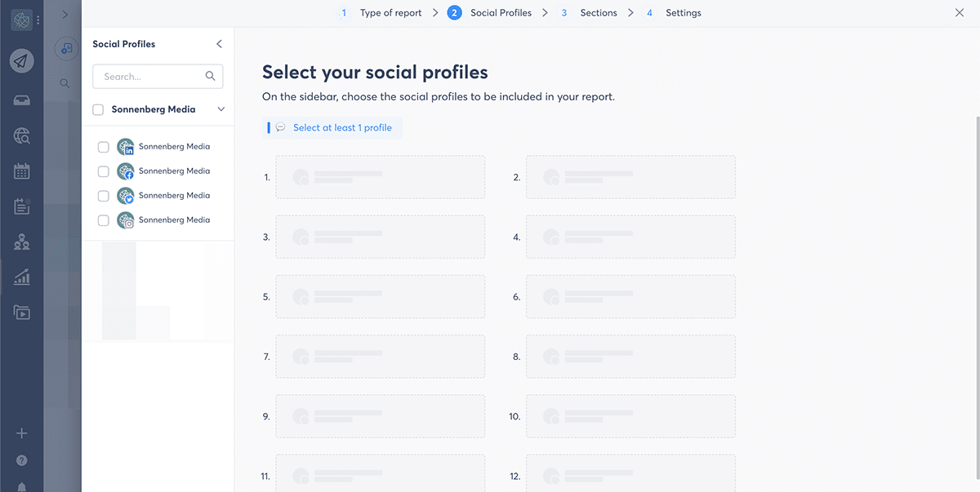The height and width of the screenshot is (492, 980).
Task: Close the report wizard with X
Action: tap(960, 13)
